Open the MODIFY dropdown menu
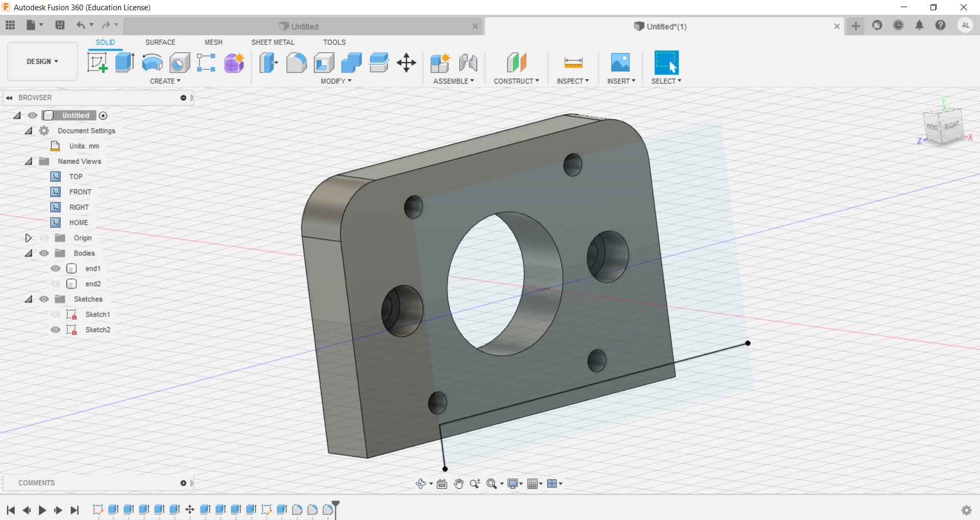This screenshot has height=520, width=980. (x=336, y=81)
